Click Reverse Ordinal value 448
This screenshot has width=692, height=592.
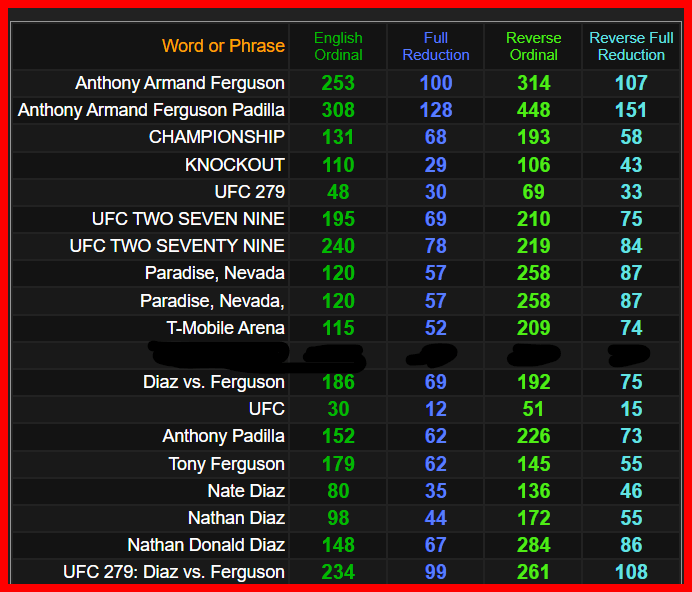point(533,110)
